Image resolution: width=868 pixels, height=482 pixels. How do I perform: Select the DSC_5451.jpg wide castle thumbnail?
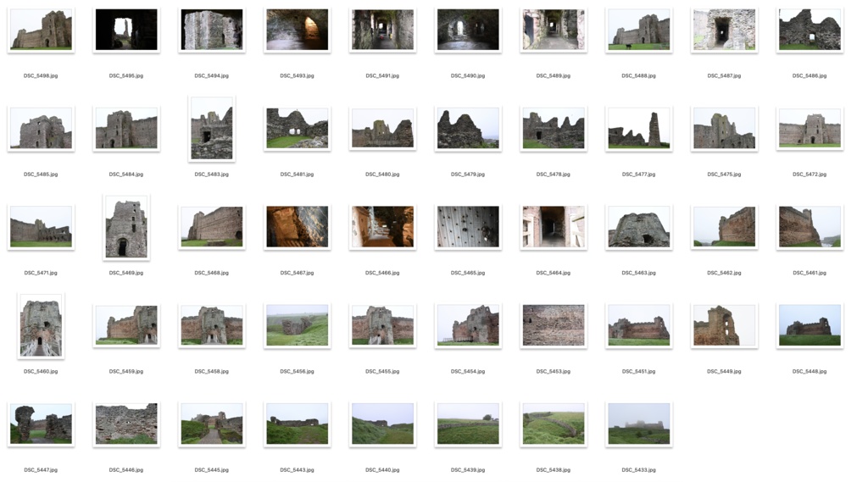(x=639, y=325)
